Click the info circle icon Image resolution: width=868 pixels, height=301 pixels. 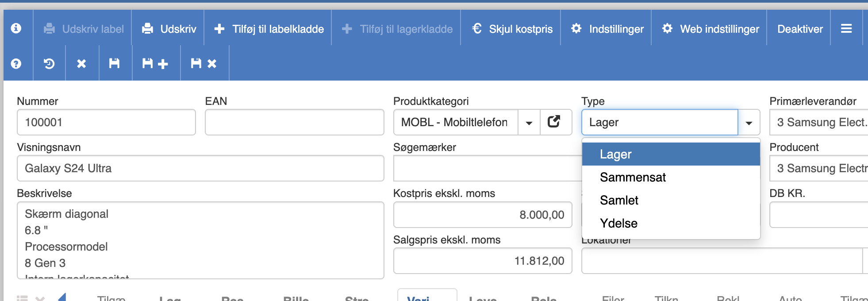point(16,28)
